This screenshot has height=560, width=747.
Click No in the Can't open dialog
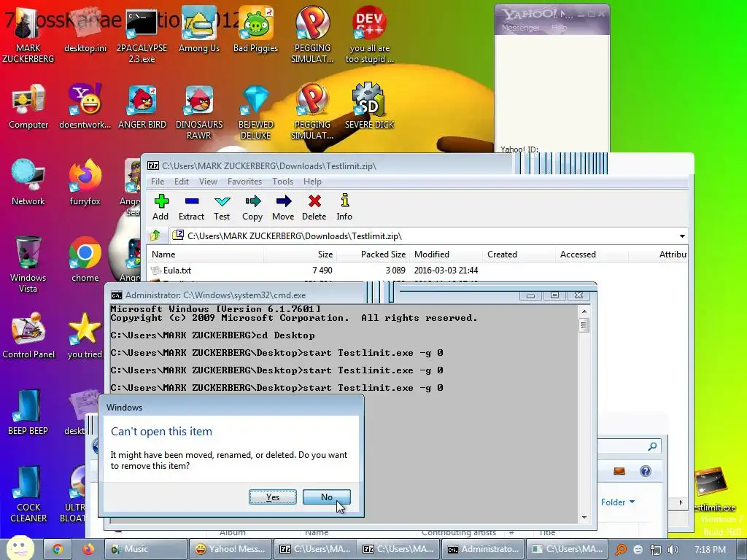(x=327, y=497)
